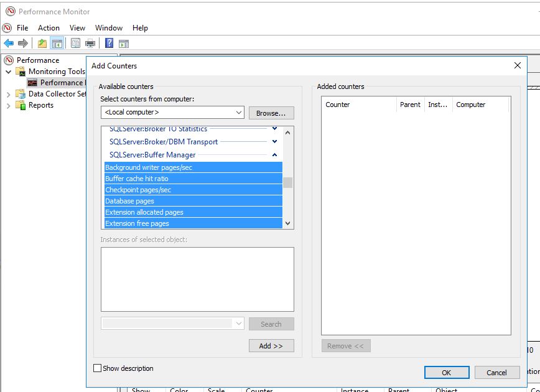Select Checkpoint pages/sec counter
Viewport: 540px width, 392px height.
point(193,190)
